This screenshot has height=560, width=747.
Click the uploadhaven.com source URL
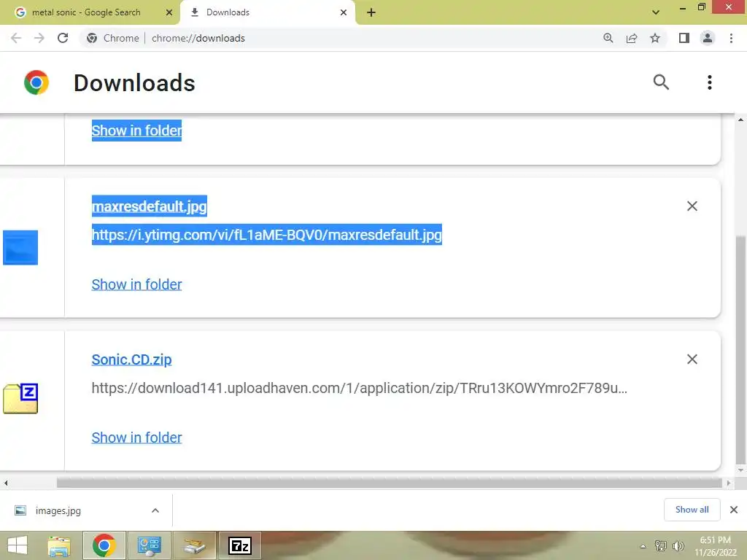tap(359, 388)
